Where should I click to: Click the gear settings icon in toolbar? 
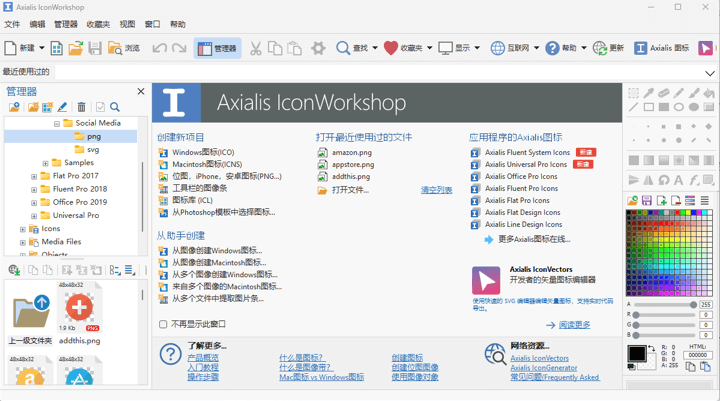tap(318, 48)
